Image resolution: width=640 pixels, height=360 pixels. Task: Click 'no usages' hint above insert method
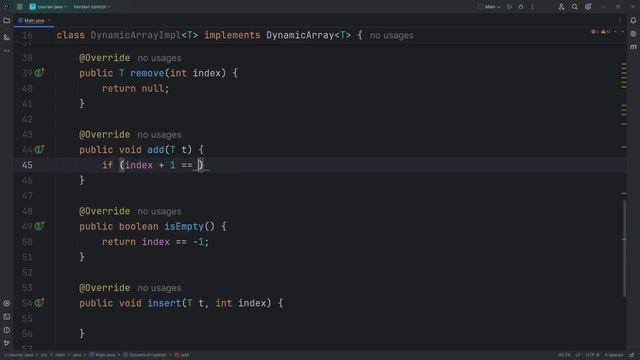coord(159,288)
